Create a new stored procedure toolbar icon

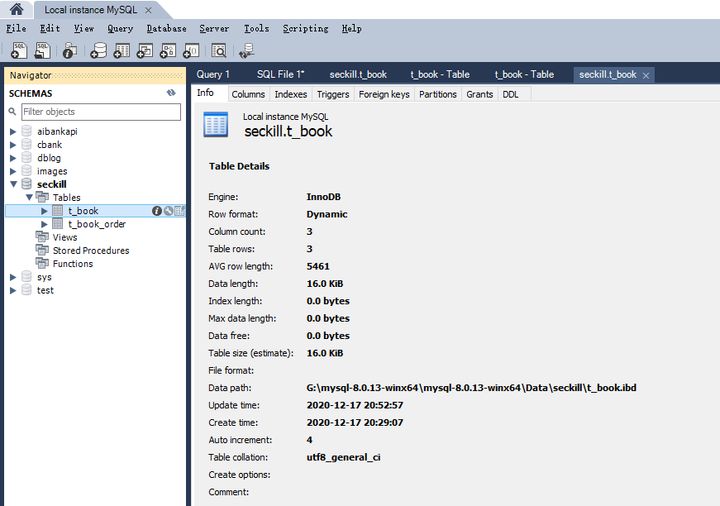point(168,51)
